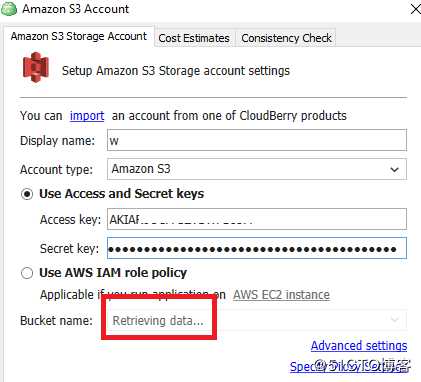Open the Consistency Check tab
The image size is (421, 382).
click(x=286, y=38)
